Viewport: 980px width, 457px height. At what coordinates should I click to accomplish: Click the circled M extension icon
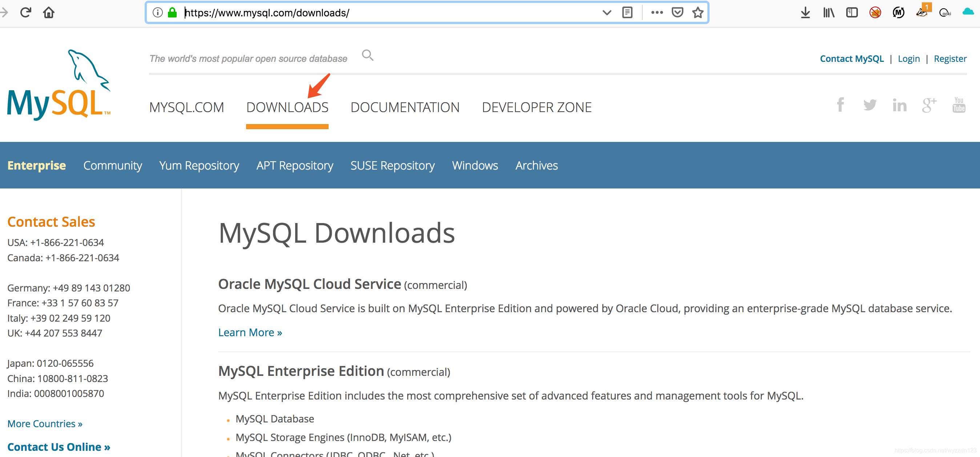899,13
